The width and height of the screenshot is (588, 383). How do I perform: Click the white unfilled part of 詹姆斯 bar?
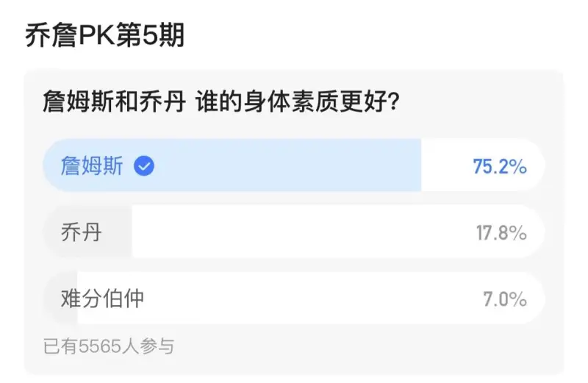[483, 165]
